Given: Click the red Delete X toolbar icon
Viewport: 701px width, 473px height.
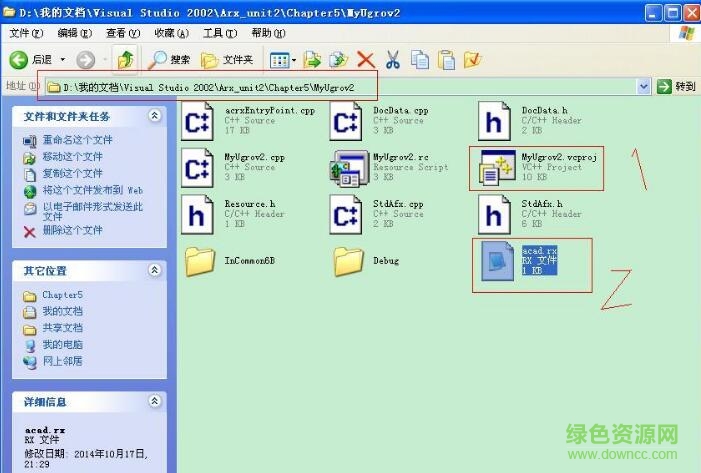Looking at the screenshot, I should tap(366, 60).
